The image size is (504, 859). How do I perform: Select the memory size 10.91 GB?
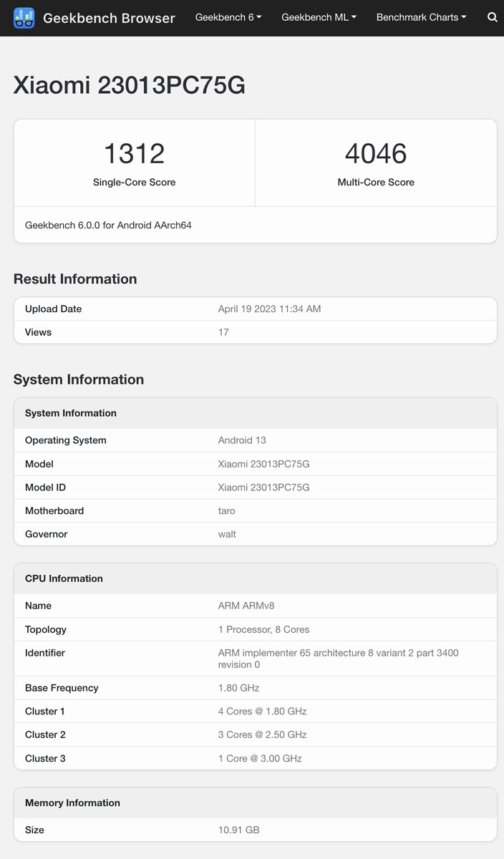coord(239,830)
